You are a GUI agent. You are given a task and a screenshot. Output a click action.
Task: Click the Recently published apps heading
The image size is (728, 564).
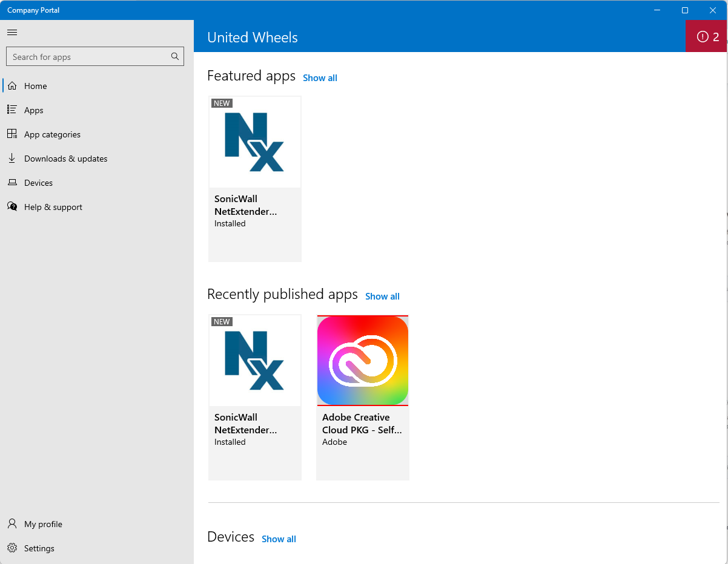(x=282, y=294)
